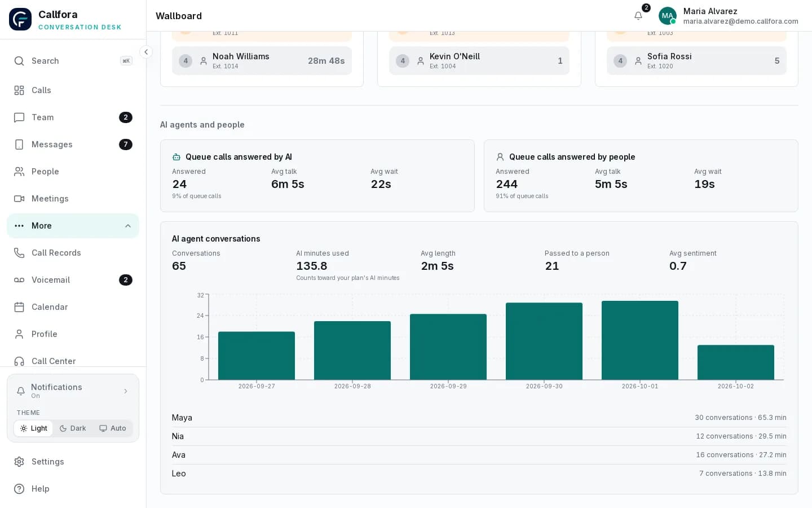The width and height of the screenshot is (812, 508).
Task: Click the Callfora logo icon
Action: [x=20, y=19]
